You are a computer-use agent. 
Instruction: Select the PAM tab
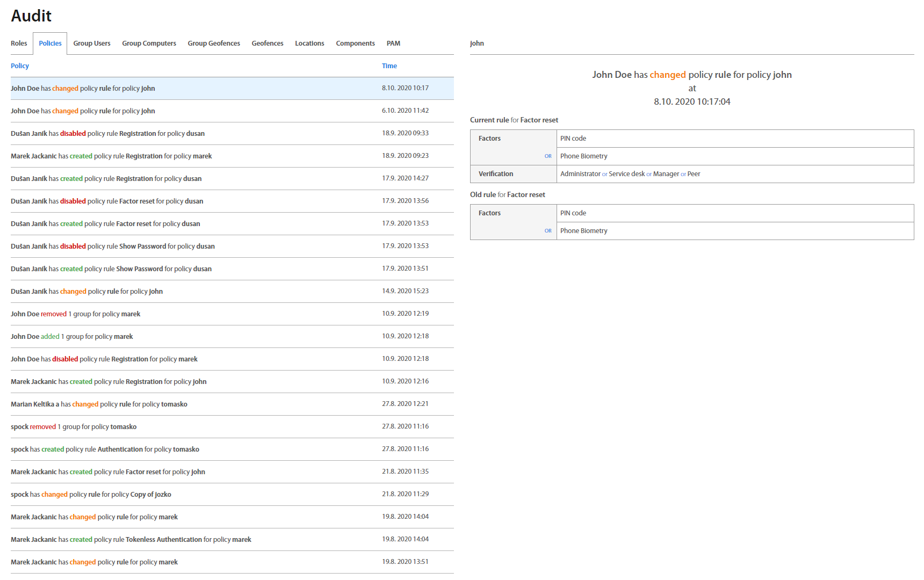[393, 44]
